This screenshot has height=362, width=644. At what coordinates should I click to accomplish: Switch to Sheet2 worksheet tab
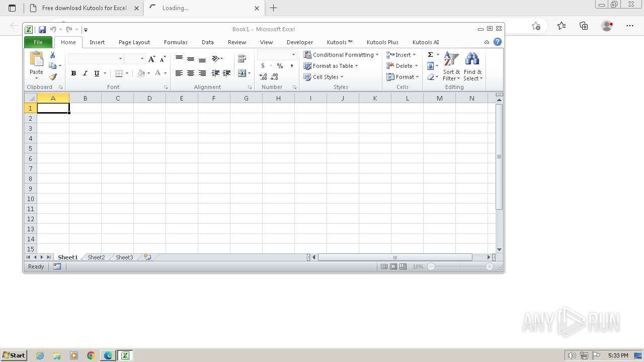pos(96,257)
